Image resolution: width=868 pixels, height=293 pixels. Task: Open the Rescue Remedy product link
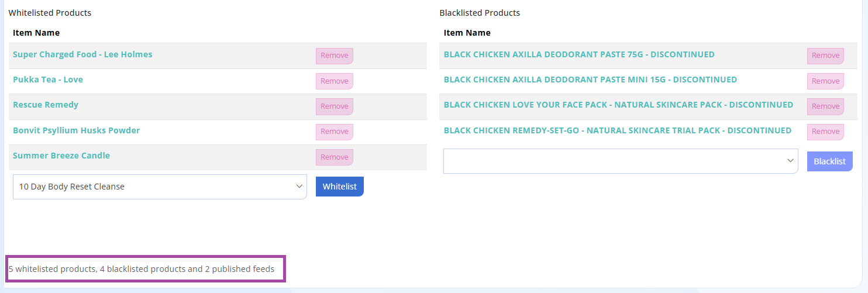coord(46,105)
